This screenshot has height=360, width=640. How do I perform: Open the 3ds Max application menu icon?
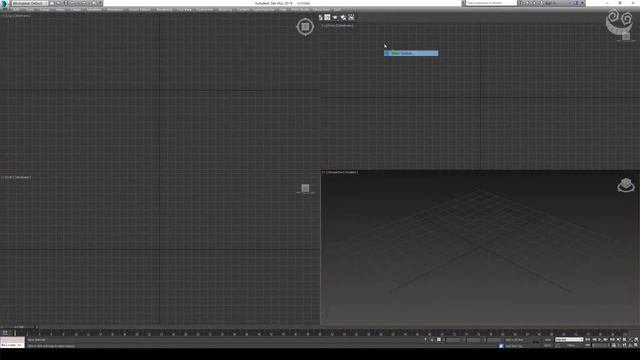4,3
